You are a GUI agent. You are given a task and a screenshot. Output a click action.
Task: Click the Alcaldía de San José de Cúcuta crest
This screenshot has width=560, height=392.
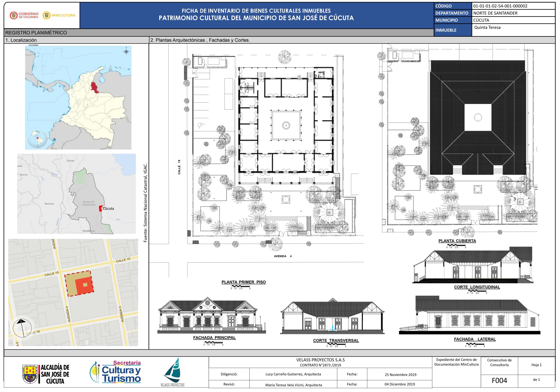pos(30,374)
